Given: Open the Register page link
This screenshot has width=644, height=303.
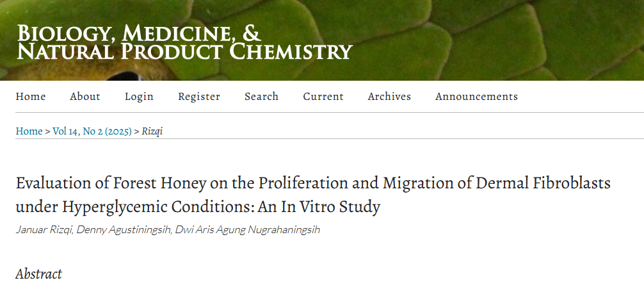Looking at the screenshot, I should 199,97.
